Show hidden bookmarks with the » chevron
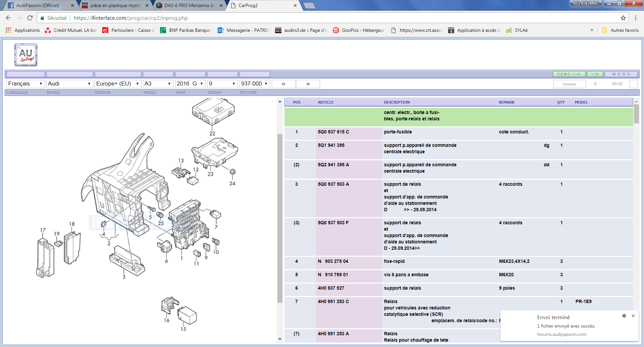644x347 pixels. point(592,30)
